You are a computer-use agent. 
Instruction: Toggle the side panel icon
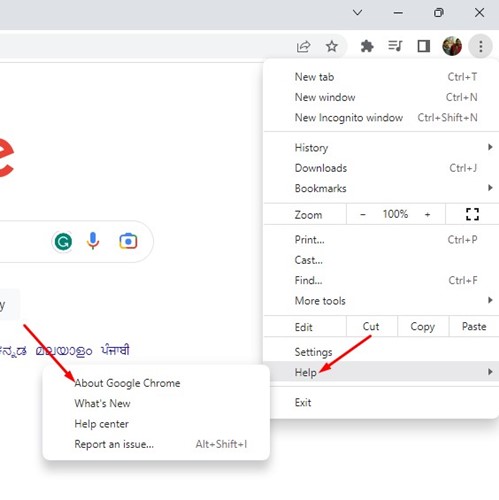tap(424, 46)
